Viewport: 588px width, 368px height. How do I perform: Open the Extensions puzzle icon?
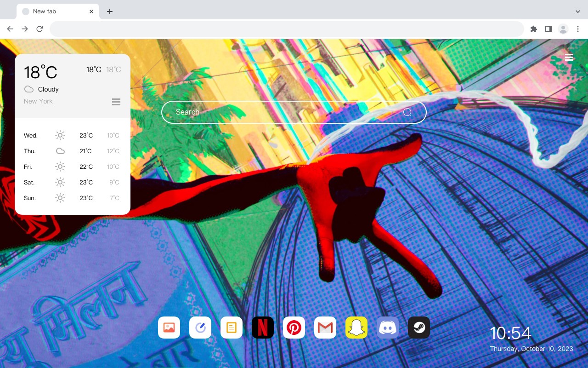(x=533, y=29)
